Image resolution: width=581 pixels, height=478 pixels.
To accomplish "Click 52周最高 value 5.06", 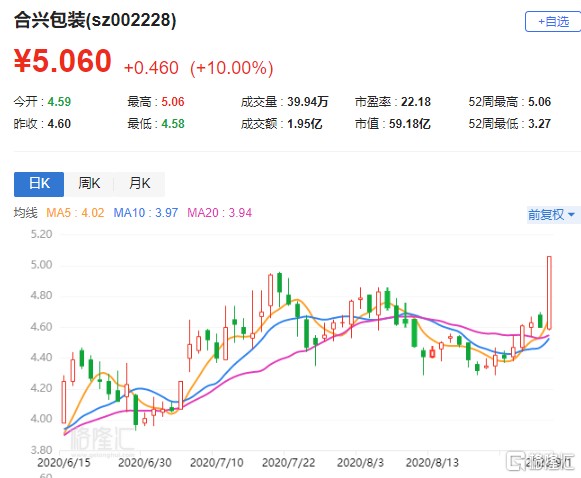I will pos(540,102).
